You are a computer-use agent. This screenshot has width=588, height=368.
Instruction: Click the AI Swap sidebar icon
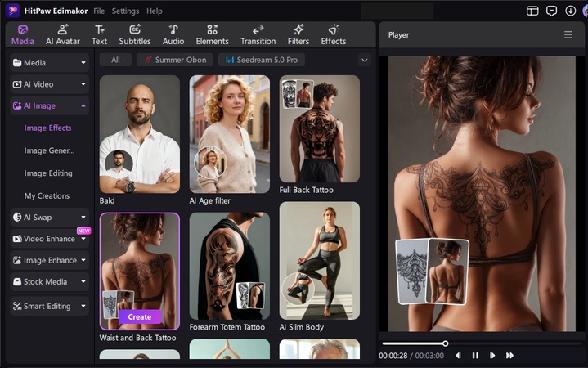[17, 218]
